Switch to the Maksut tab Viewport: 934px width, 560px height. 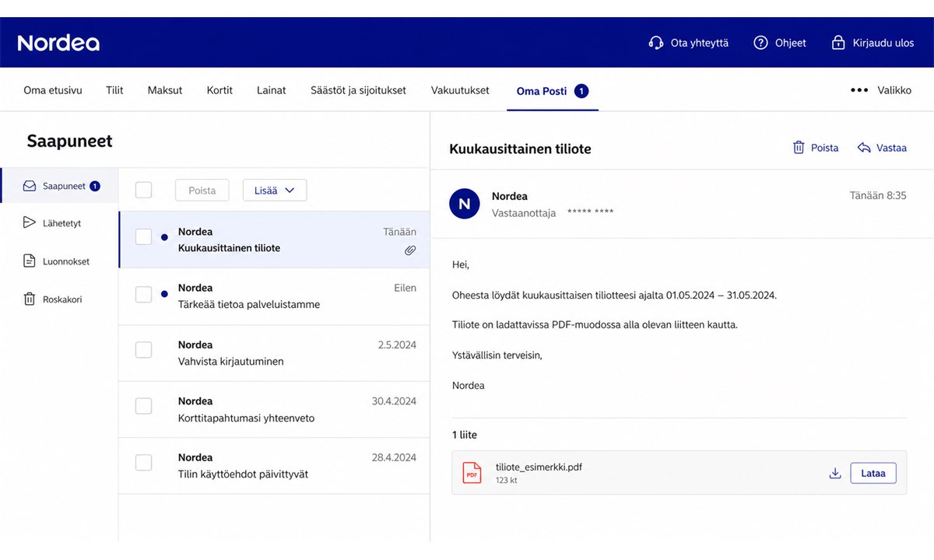coord(165,90)
